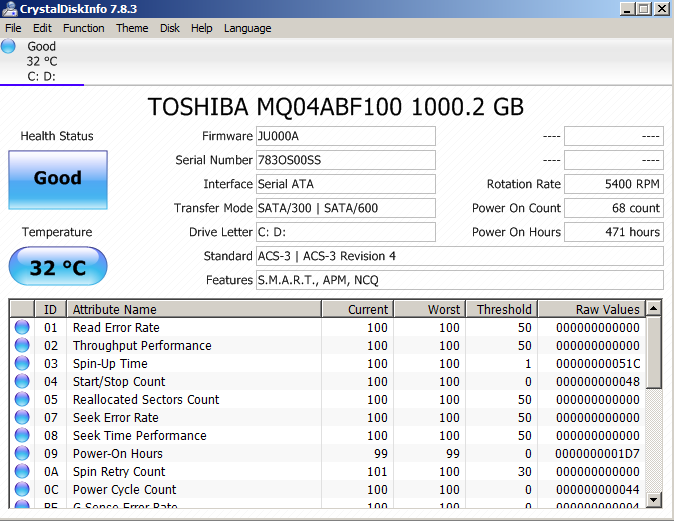Click the attribute list scrollbar thumb
Image resolution: width=674 pixels, height=521 pixels.
point(653,352)
